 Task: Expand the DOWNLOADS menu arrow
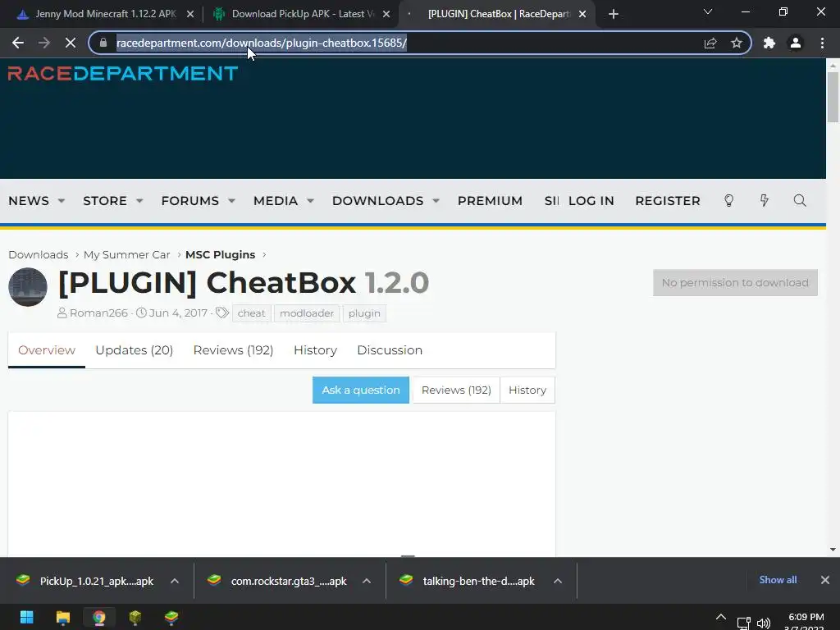(x=436, y=201)
